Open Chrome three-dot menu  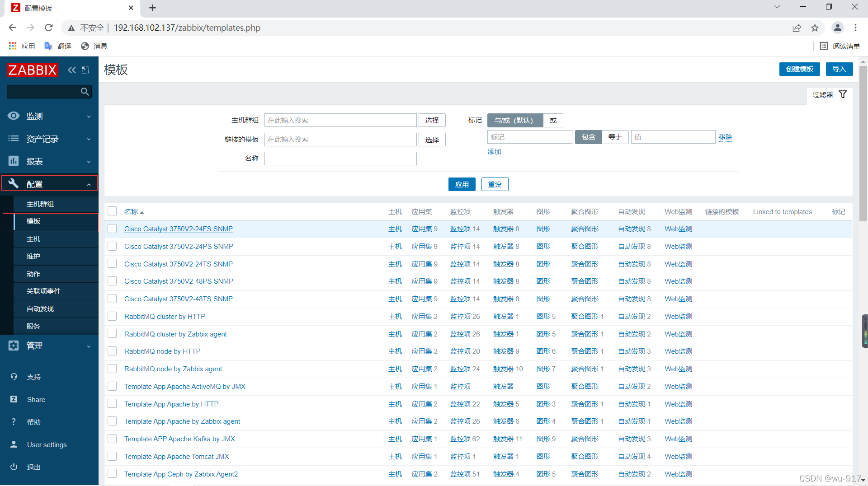coord(855,28)
